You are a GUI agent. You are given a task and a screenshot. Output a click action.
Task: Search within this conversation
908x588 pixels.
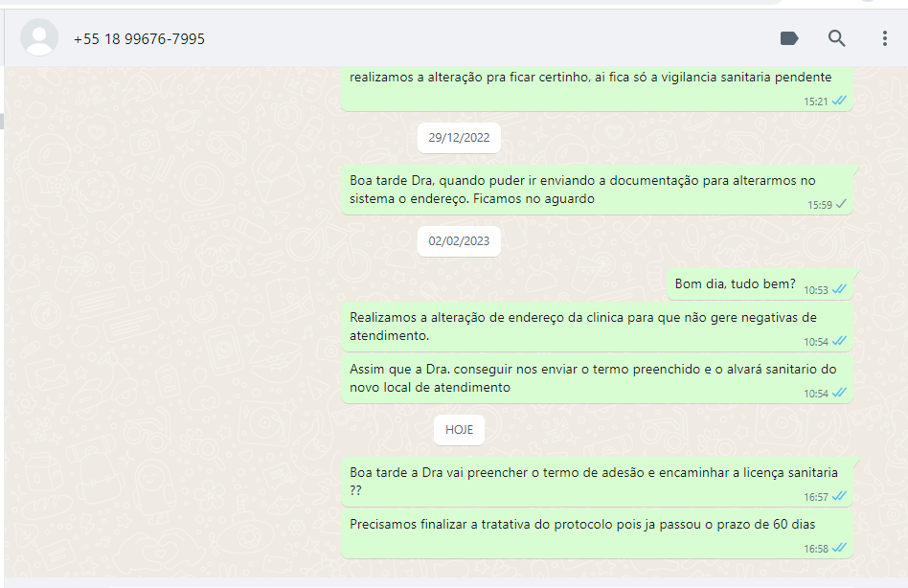coord(836,38)
